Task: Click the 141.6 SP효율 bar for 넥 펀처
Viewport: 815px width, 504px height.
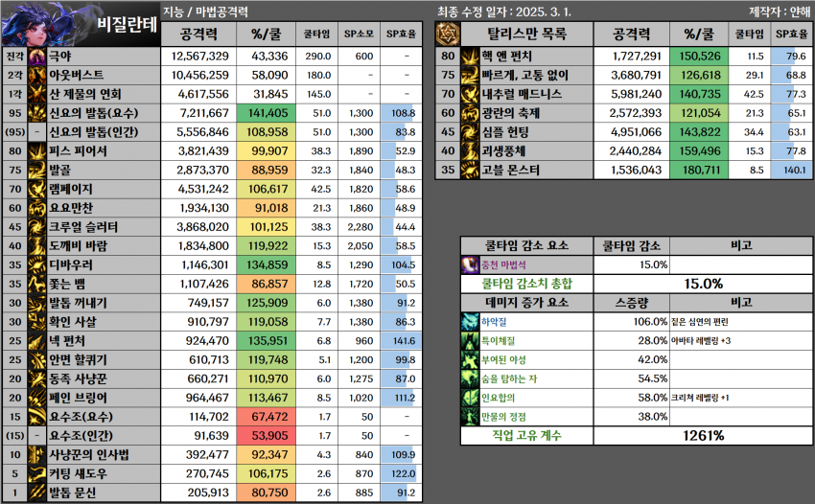Action: [400, 341]
